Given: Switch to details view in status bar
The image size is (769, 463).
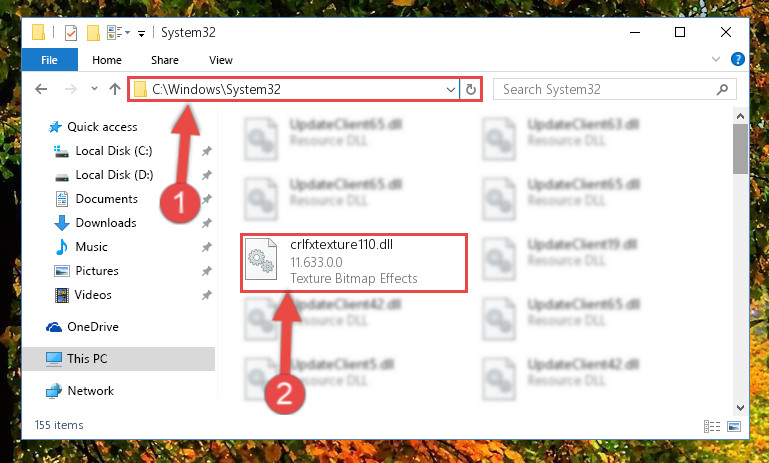Looking at the screenshot, I should (712, 426).
